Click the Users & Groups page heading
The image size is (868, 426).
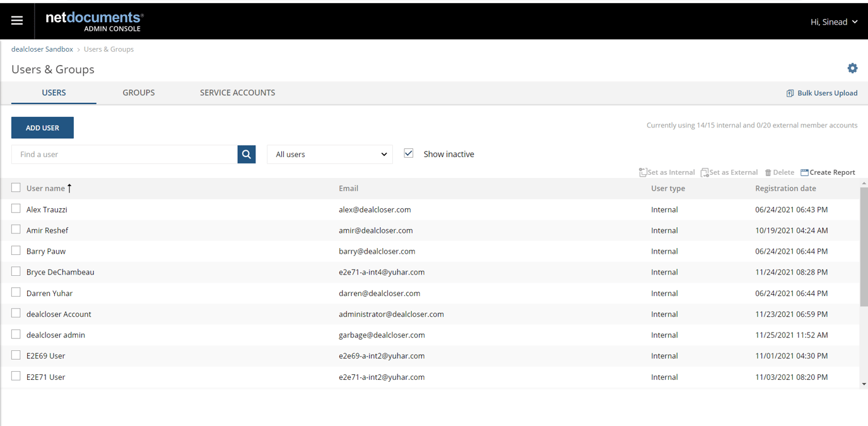(53, 69)
